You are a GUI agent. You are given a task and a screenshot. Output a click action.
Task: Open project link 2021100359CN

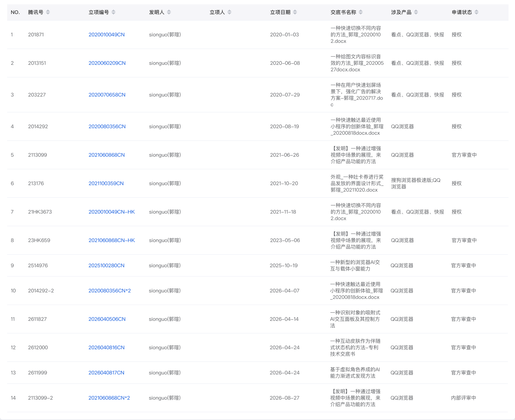(106, 183)
